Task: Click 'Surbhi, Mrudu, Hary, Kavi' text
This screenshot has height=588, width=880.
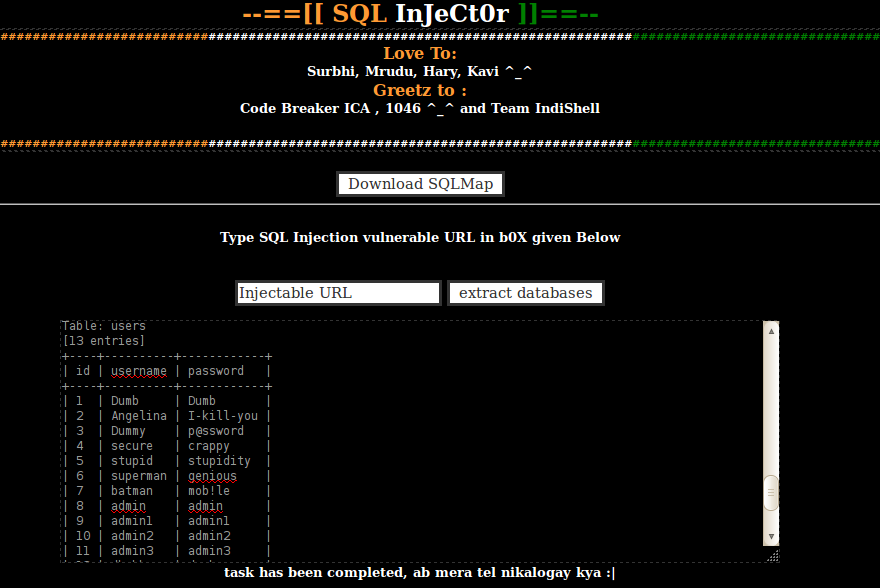Action: 403,71
